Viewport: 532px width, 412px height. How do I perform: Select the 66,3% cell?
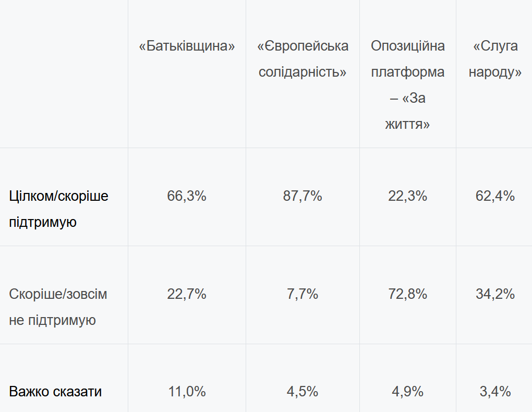[187, 196]
